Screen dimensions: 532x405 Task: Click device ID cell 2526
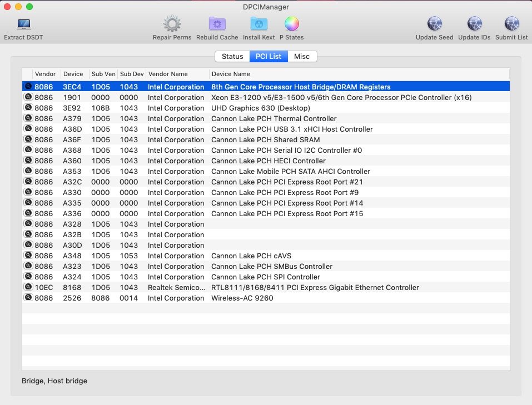[x=72, y=298]
